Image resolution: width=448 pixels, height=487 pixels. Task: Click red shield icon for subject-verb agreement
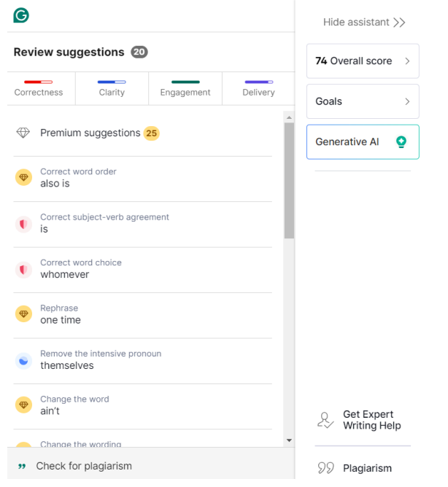[23, 224]
